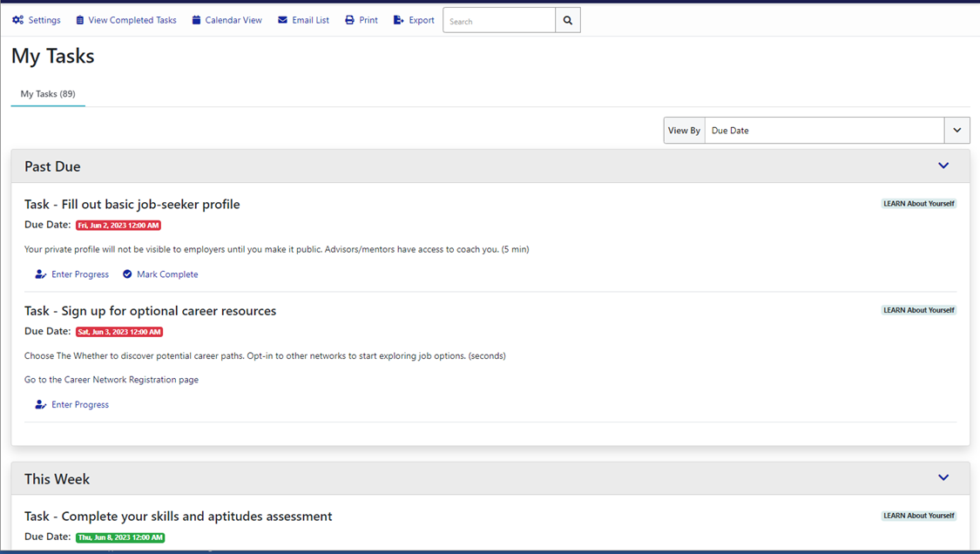The width and height of the screenshot is (980, 554).
Task: Click the Print printer icon
Action: click(349, 20)
